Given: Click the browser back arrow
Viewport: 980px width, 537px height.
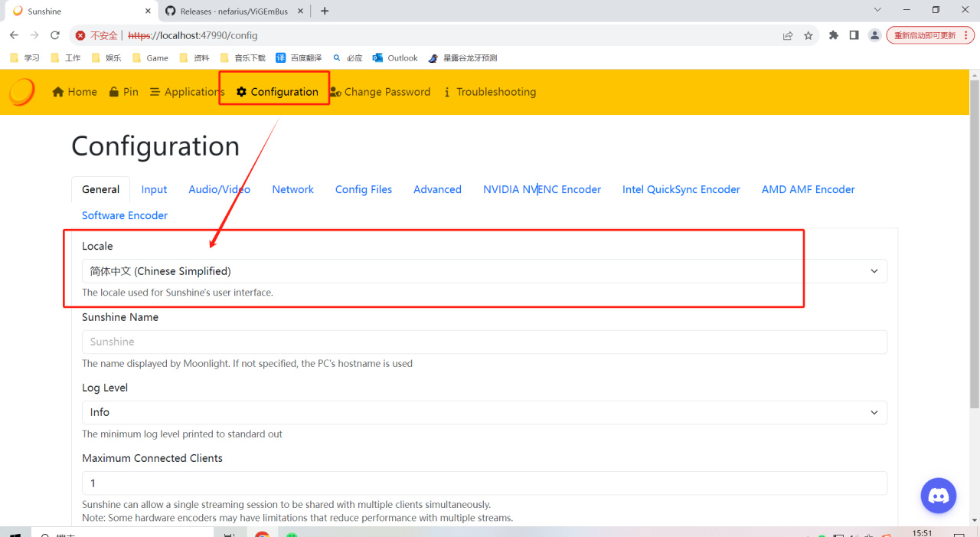Looking at the screenshot, I should point(14,35).
